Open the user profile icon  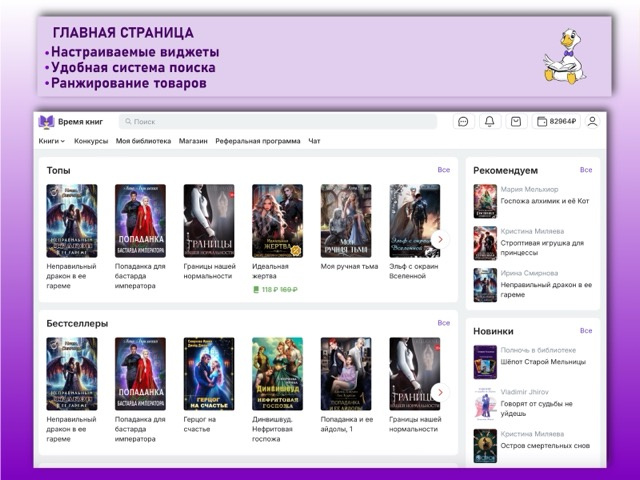pos(592,122)
